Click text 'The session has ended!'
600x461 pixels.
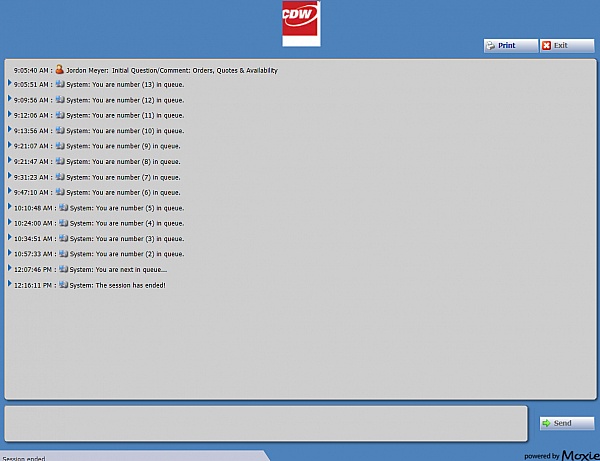(130, 285)
